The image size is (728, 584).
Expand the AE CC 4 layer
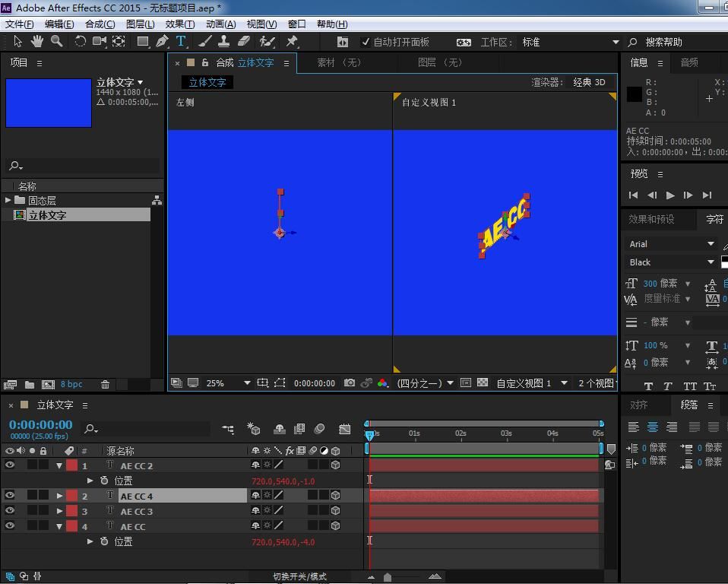click(59, 496)
